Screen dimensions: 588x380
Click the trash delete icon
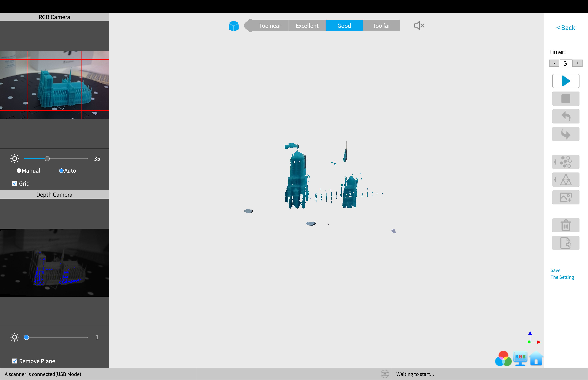[566, 225]
